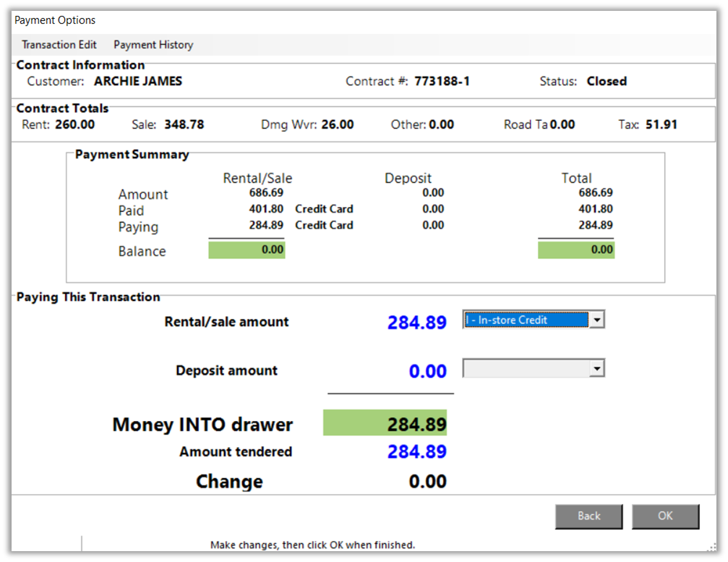Click the Amount tendered 284.89 value

pyautogui.click(x=416, y=452)
